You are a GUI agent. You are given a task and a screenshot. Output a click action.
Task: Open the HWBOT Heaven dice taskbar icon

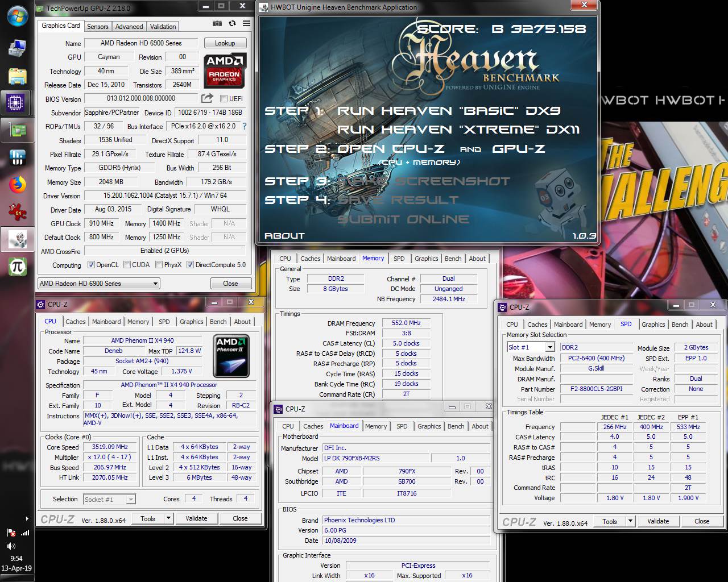18,239
